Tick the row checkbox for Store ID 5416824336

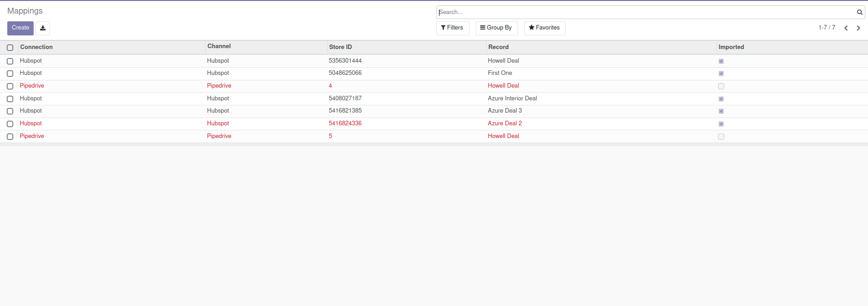(10, 124)
